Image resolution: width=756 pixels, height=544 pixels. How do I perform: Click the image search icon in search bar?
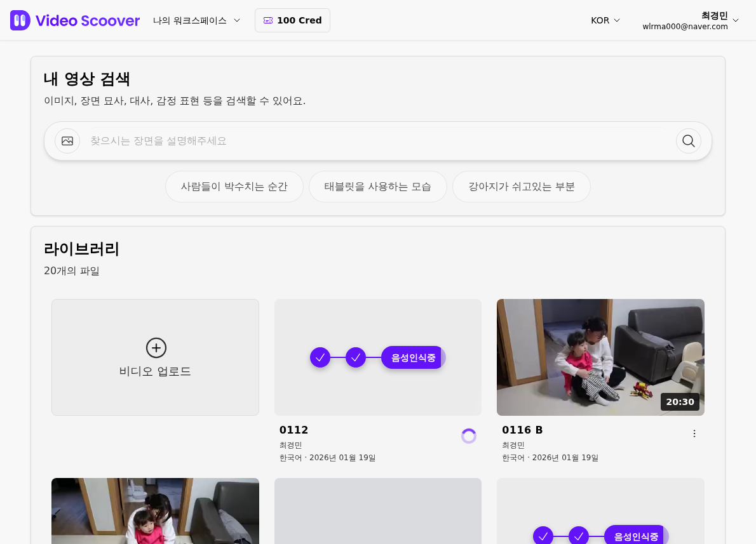point(67,141)
